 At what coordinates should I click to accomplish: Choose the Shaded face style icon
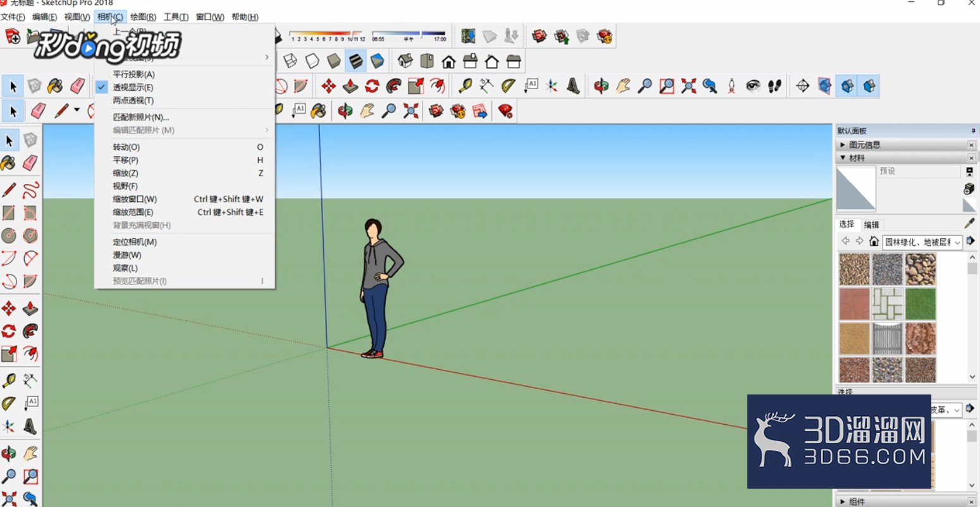[x=334, y=61]
